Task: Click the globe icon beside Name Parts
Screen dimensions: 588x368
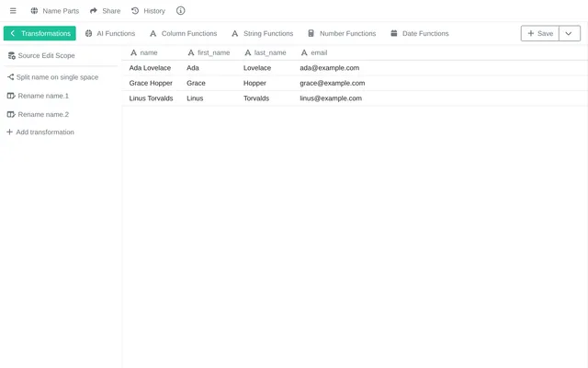Action: click(34, 11)
